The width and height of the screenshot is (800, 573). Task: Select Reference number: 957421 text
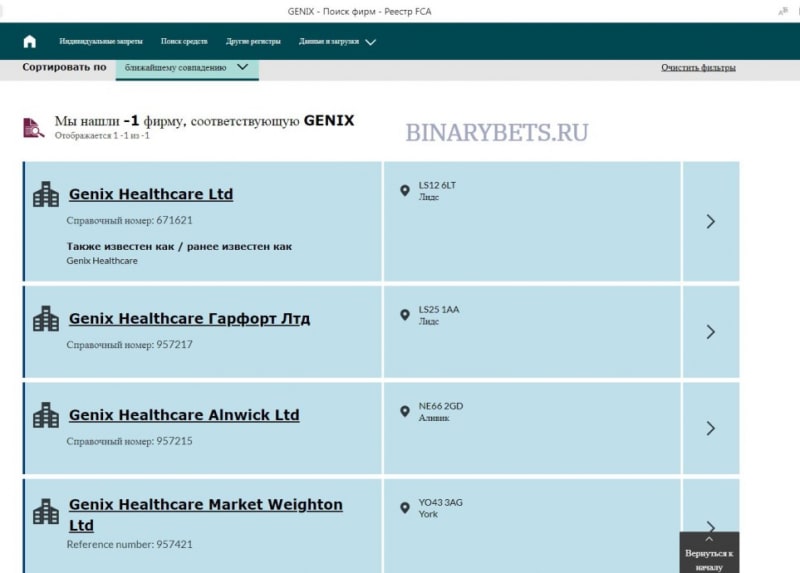tap(130, 544)
